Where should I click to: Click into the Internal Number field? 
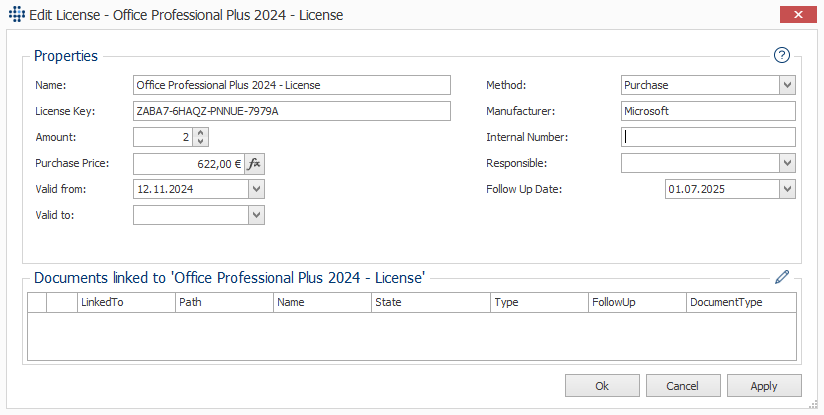[x=708, y=137]
